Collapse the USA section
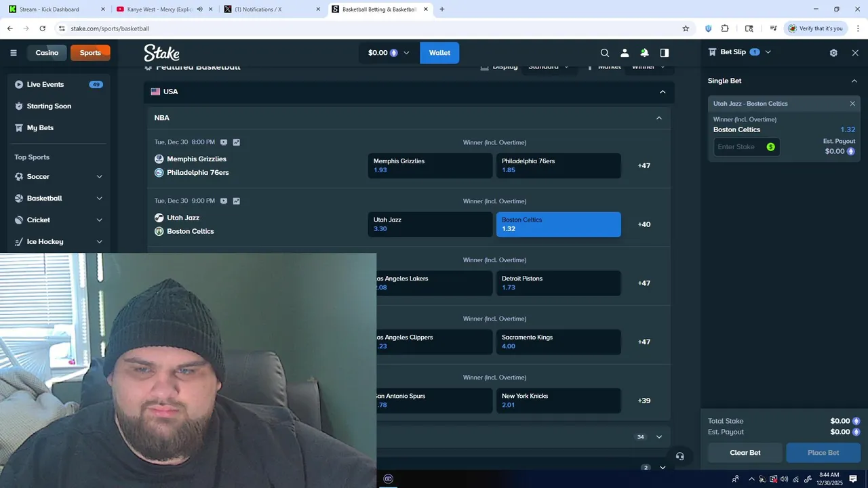The height and width of the screenshot is (488, 868). 663,91
